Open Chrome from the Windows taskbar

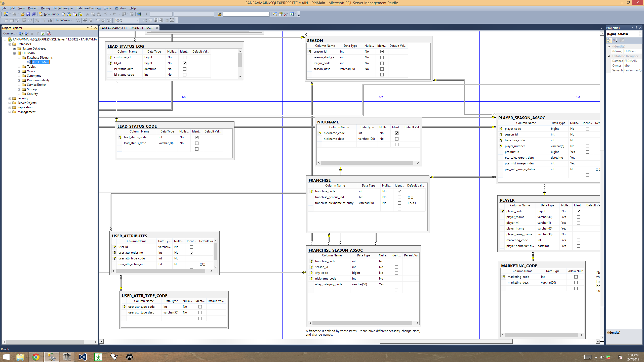[x=36, y=357]
